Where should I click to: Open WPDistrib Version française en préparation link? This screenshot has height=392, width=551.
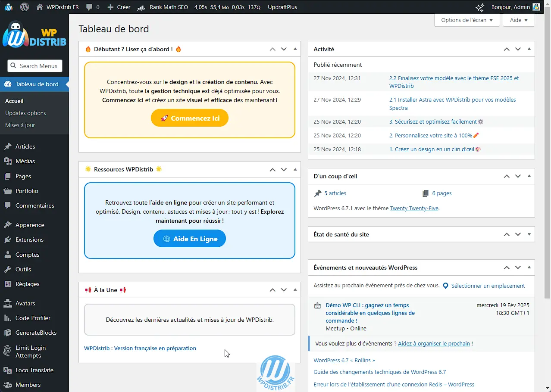pos(140,348)
